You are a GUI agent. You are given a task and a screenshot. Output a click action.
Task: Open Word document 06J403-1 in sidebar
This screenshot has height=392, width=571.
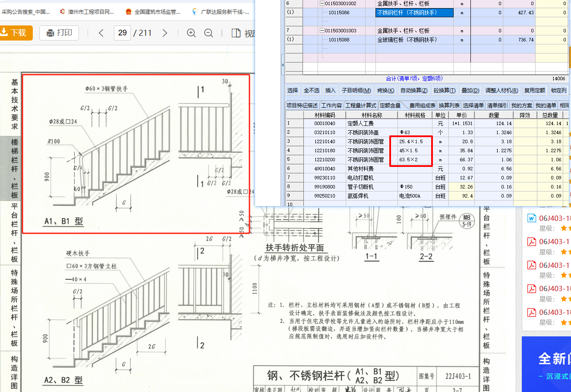pyautogui.click(x=554, y=218)
